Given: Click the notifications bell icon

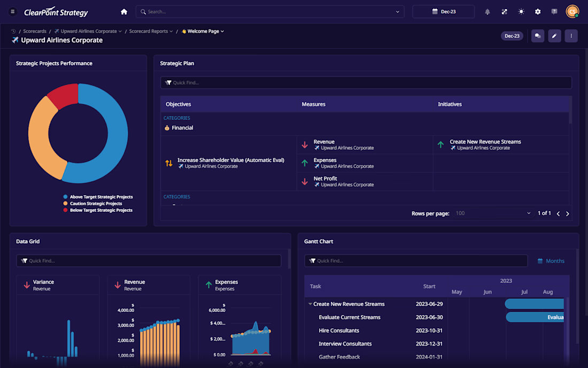Looking at the screenshot, I should click(x=487, y=12).
